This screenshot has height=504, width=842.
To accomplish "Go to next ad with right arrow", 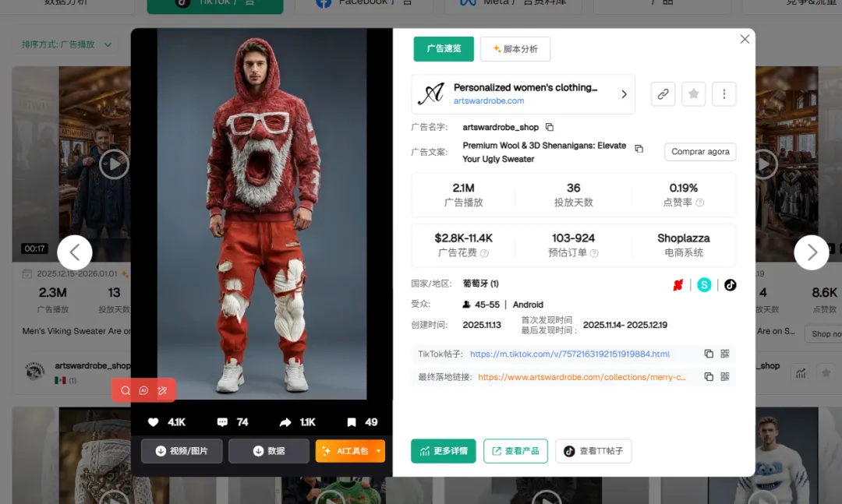I will [812, 252].
